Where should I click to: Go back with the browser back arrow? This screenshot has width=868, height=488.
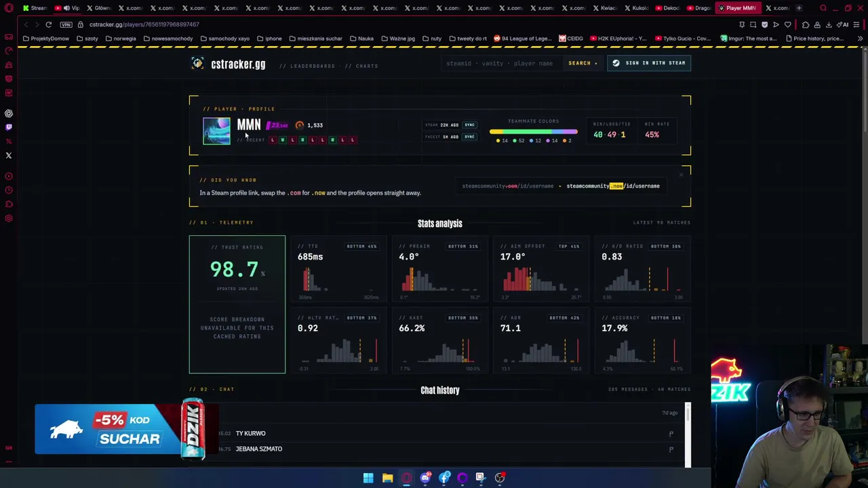coord(26,24)
